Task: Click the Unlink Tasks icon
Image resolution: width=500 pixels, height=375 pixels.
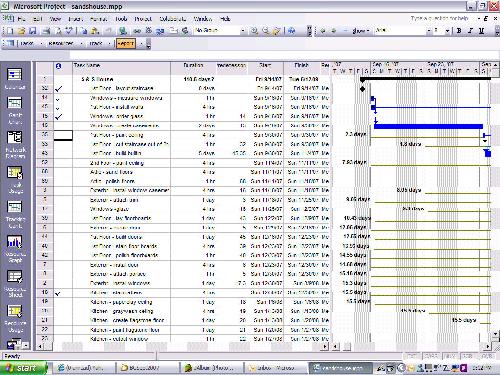Action: tap(148, 31)
